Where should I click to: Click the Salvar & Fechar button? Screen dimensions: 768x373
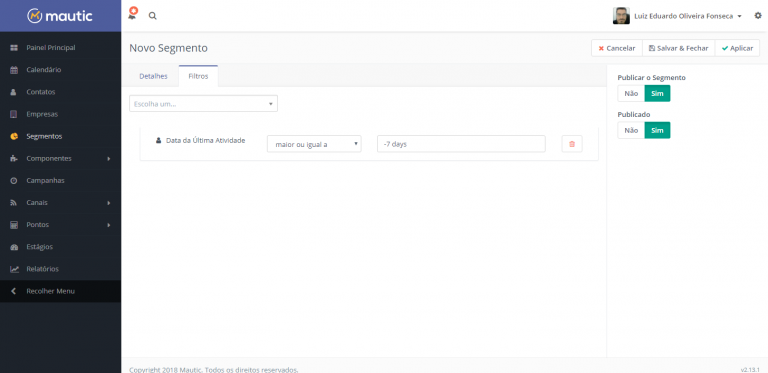(x=678, y=48)
